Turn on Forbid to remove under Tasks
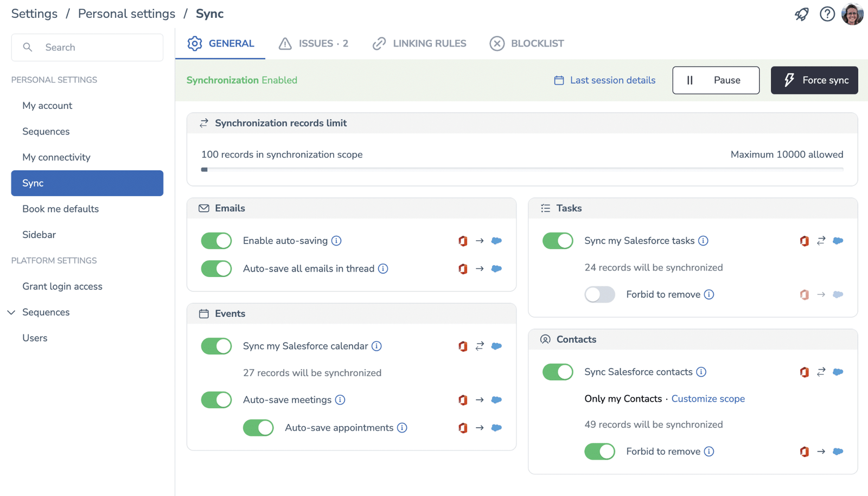The height and width of the screenshot is (496, 868). point(599,294)
